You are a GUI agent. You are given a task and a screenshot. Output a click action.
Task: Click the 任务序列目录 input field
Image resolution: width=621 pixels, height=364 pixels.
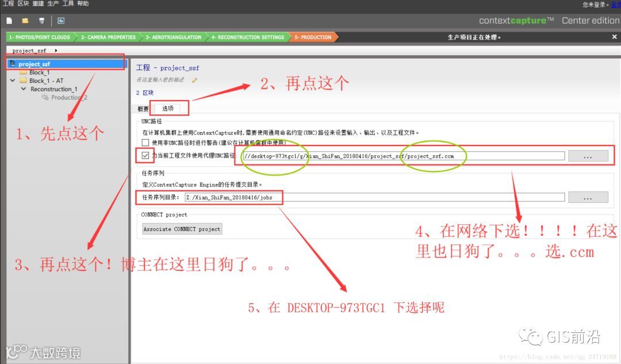tap(375, 197)
